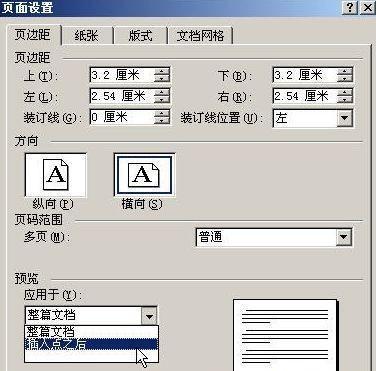Choose 插入点之后 in the dropdown list
This screenshot has height=371, width=376.
coord(91,344)
